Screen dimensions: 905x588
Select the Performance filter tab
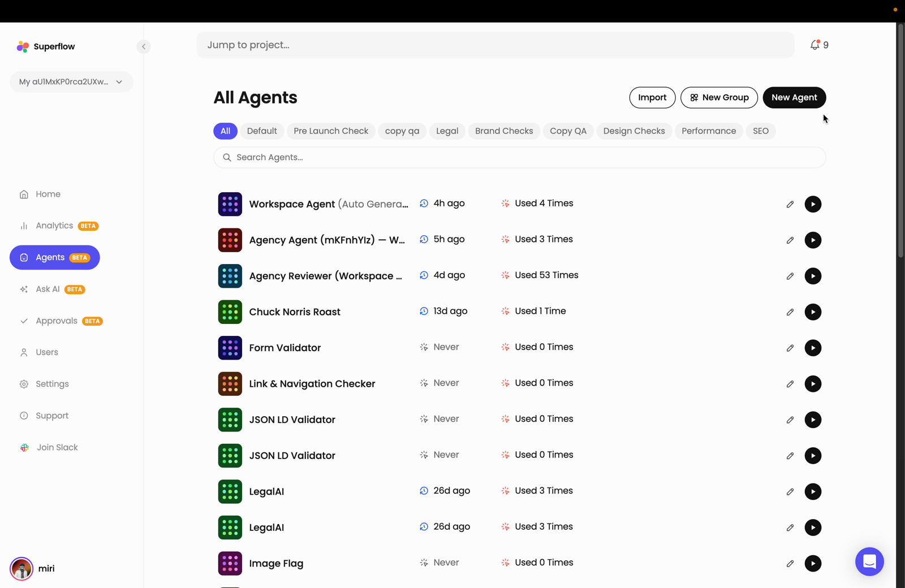[x=709, y=131]
